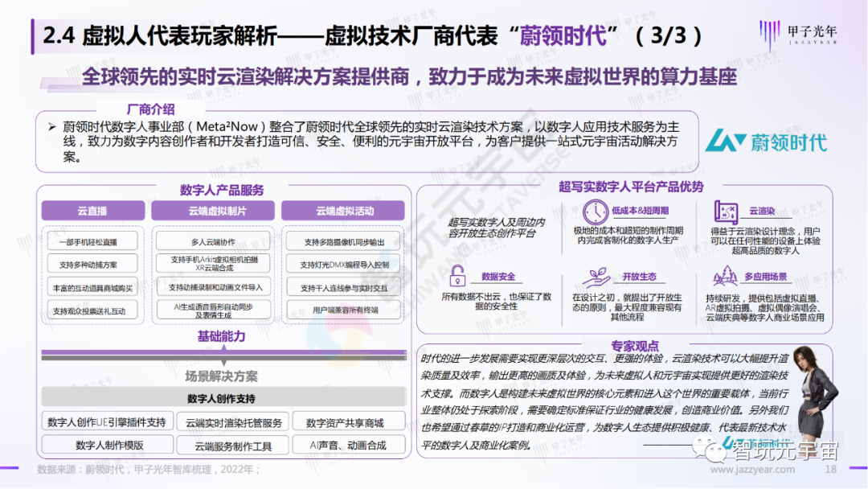Select the 云端虚拟活动 header tab
The image size is (868, 489).
(343, 211)
